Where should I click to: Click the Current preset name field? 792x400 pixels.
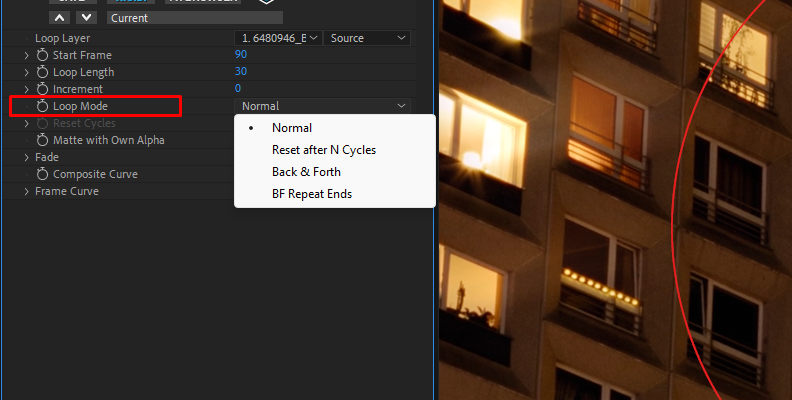pos(195,18)
